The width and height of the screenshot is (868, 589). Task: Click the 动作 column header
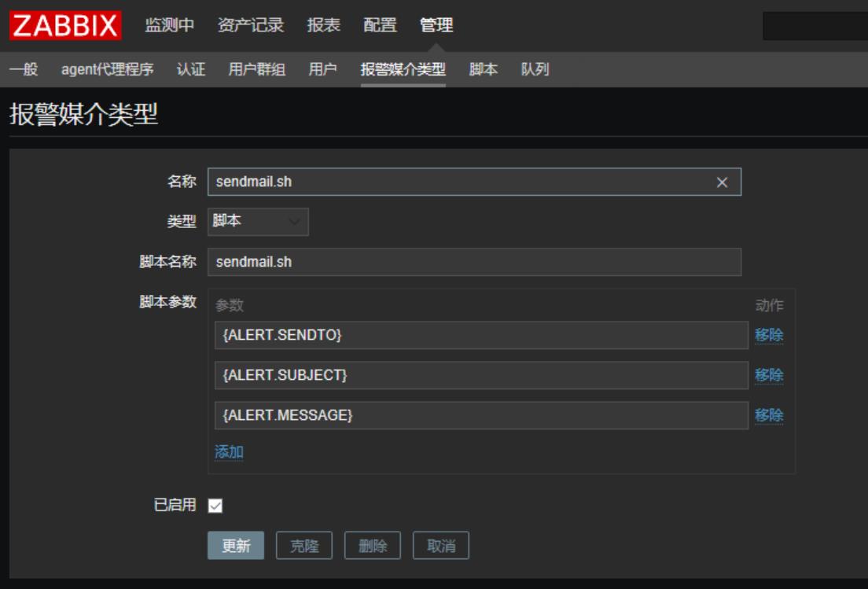point(770,305)
